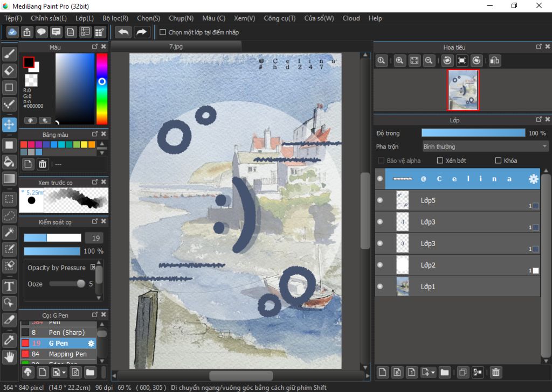Toggle Opacity by Pressure checkbox

[93, 268]
